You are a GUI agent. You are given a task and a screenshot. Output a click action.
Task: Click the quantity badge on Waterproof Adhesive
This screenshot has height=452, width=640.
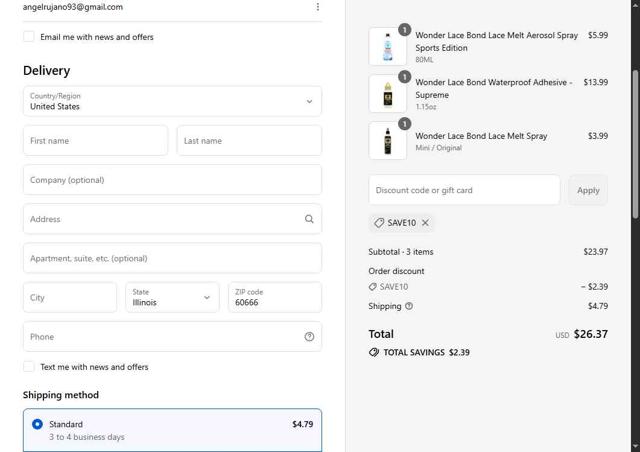point(404,77)
